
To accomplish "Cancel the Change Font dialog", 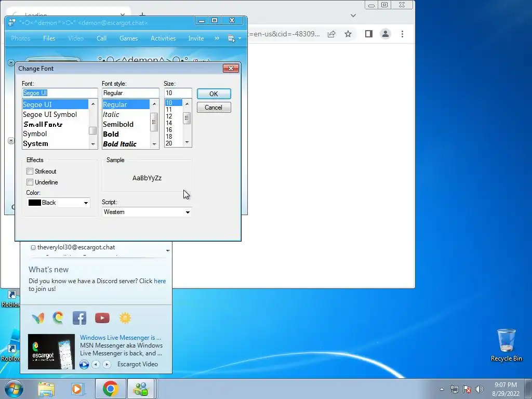I will [214, 108].
